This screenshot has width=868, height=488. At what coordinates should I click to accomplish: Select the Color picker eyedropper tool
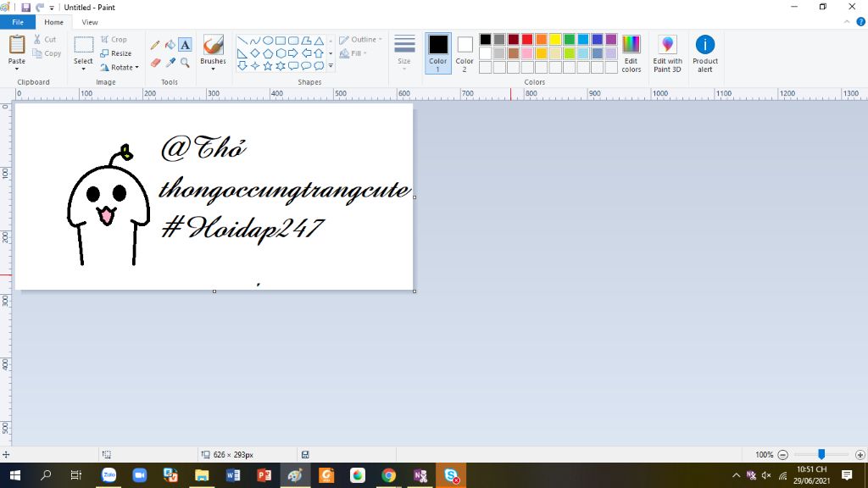[x=170, y=63]
